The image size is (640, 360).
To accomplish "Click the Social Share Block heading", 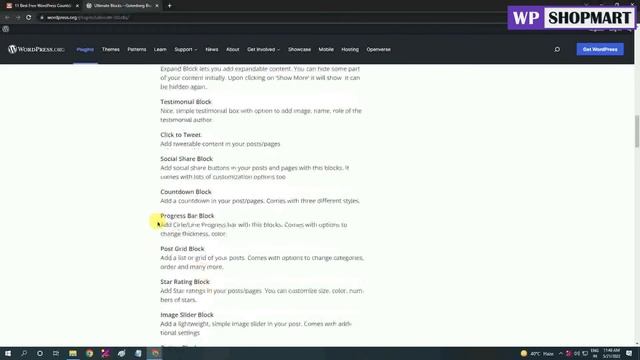I will 187,159.
